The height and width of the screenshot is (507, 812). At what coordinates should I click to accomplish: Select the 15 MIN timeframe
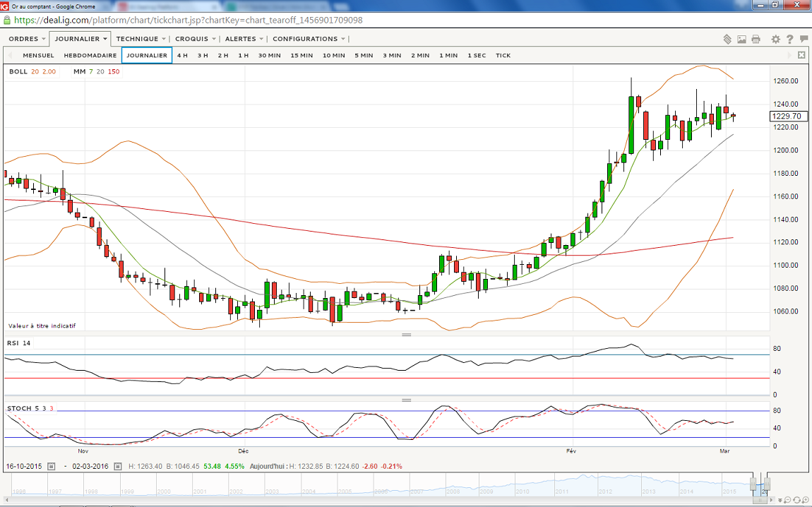click(x=301, y=55)
